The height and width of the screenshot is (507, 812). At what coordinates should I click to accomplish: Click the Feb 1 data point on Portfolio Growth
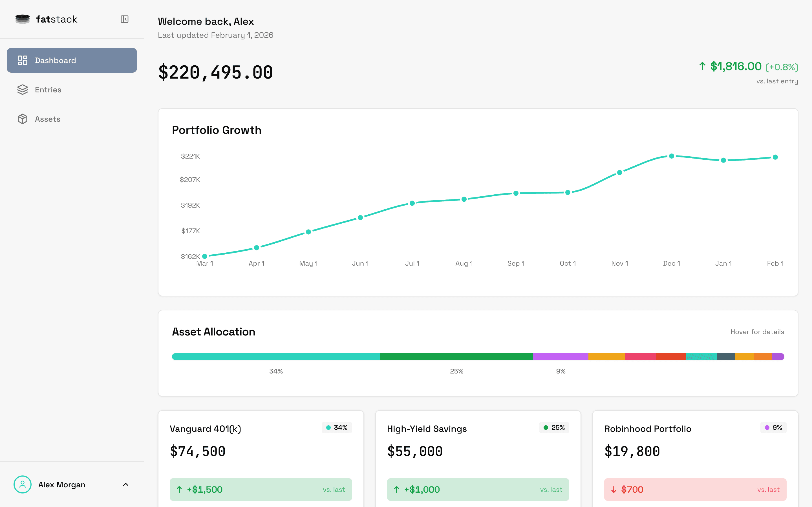click(x=775, y=157)
